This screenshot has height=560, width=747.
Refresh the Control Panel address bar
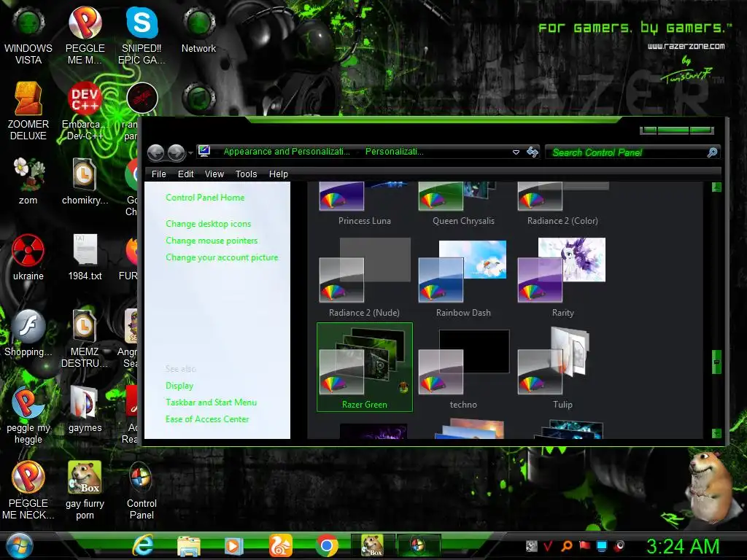tap(532, 152)
